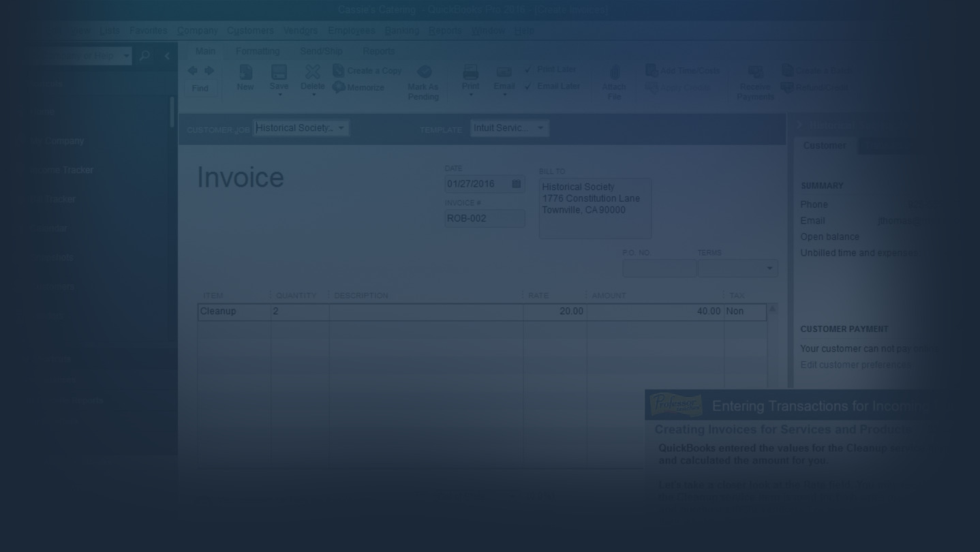Image resolution: width=980 pixels, height=552 pixels.
Task: Open the Customers menu
Action: 251,31
